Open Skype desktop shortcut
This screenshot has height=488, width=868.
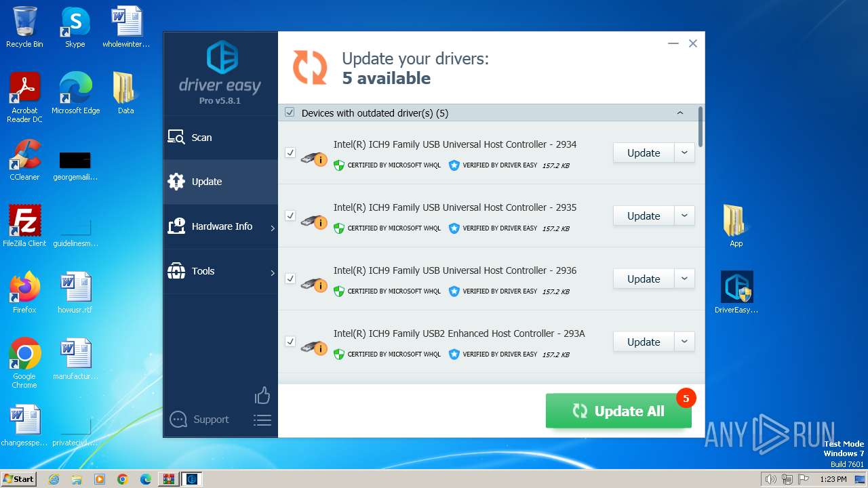click(x=75, y=28)
